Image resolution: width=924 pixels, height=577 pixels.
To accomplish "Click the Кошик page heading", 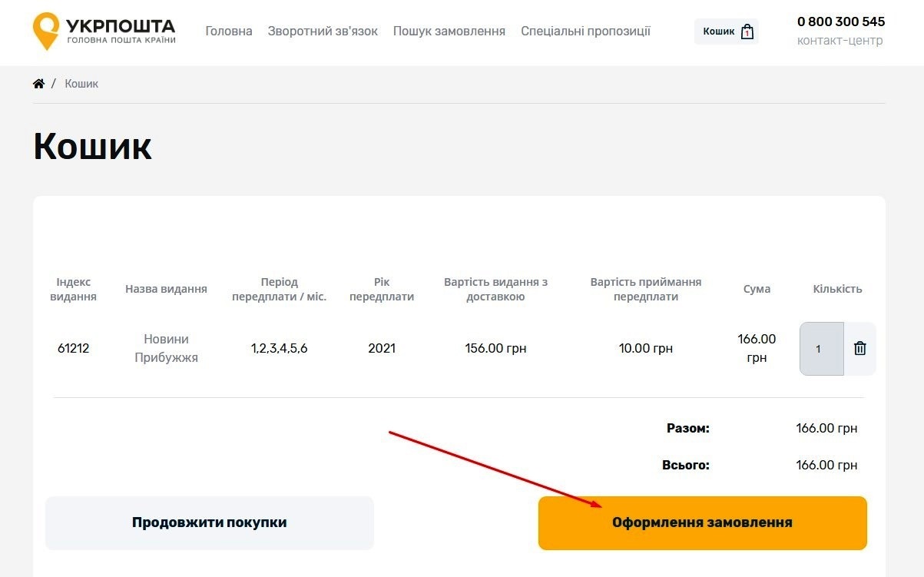I will [x=93, y=146].
